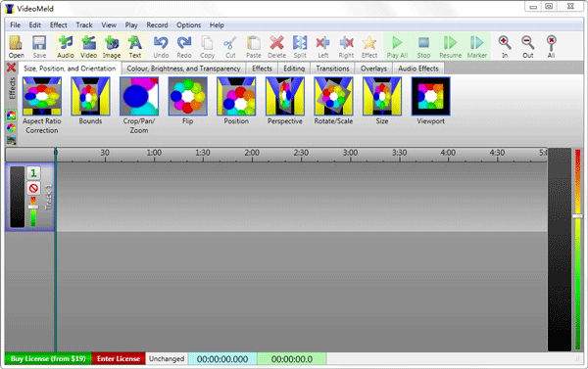Screen dimensions: 588x369
Task: Toggle the Track 1 number button
Action: pyautogui.click(x=33, y=173)
